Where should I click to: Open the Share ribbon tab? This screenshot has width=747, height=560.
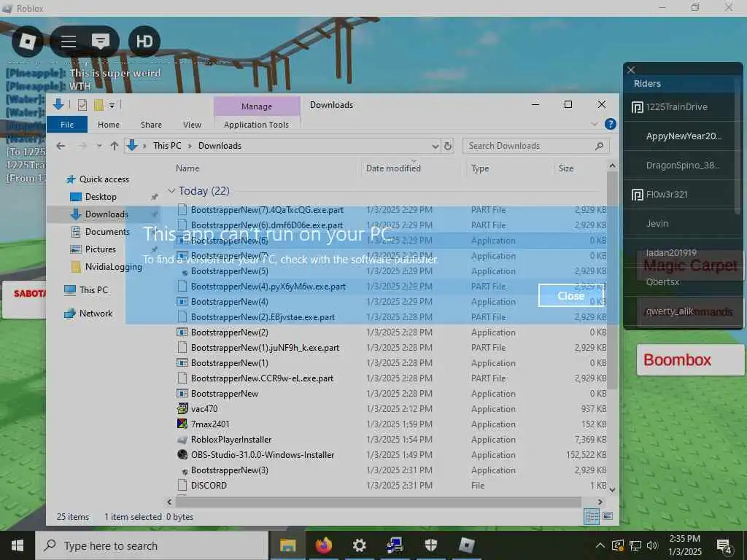151,125
